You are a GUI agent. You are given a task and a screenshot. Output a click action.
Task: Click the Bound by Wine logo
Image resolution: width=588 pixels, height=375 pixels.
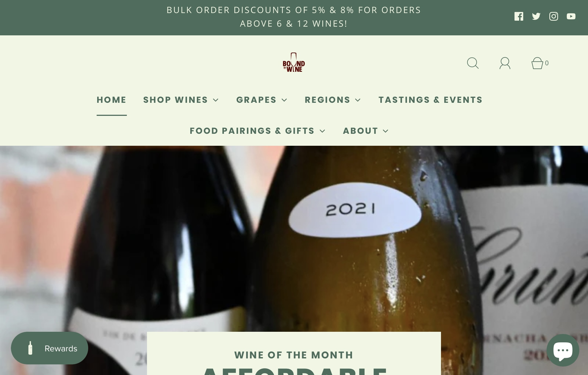click(294, 62)
